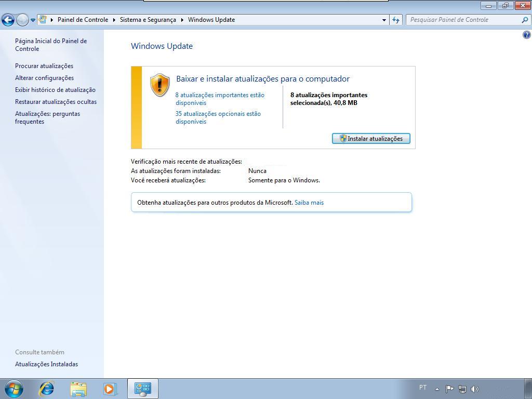Open Internet Explorer from the taskbar
Screen dimensions: 532x399
click(x=46, y=389)
